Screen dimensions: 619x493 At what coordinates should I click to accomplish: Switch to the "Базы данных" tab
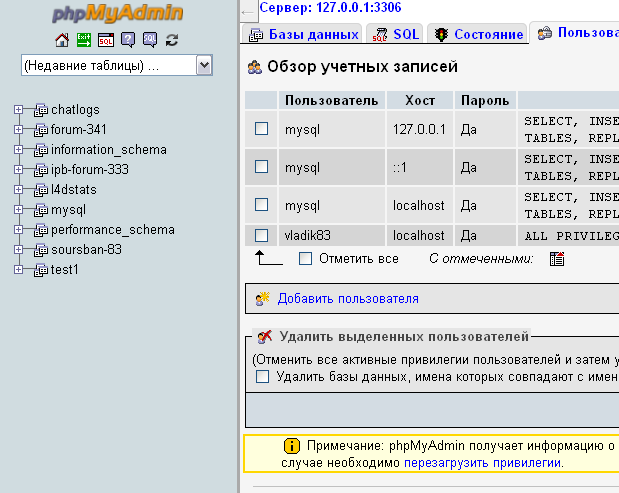point(303,34)
